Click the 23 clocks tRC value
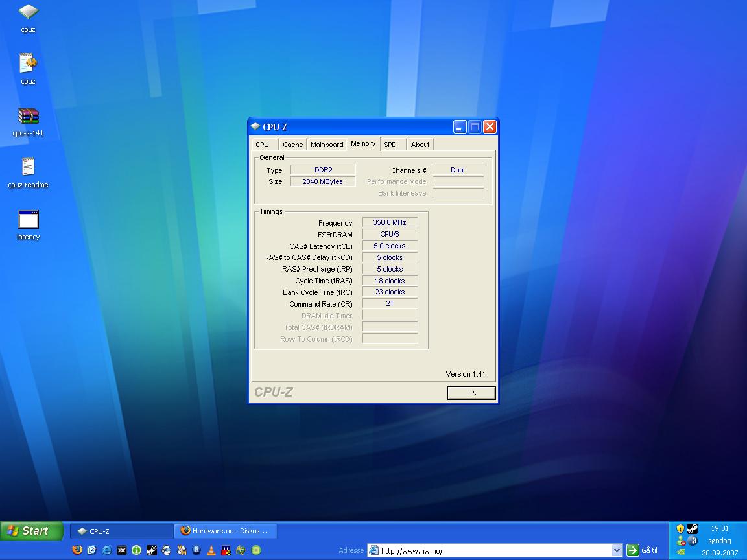Screen dimensions: 747x560 coord(390,292)
